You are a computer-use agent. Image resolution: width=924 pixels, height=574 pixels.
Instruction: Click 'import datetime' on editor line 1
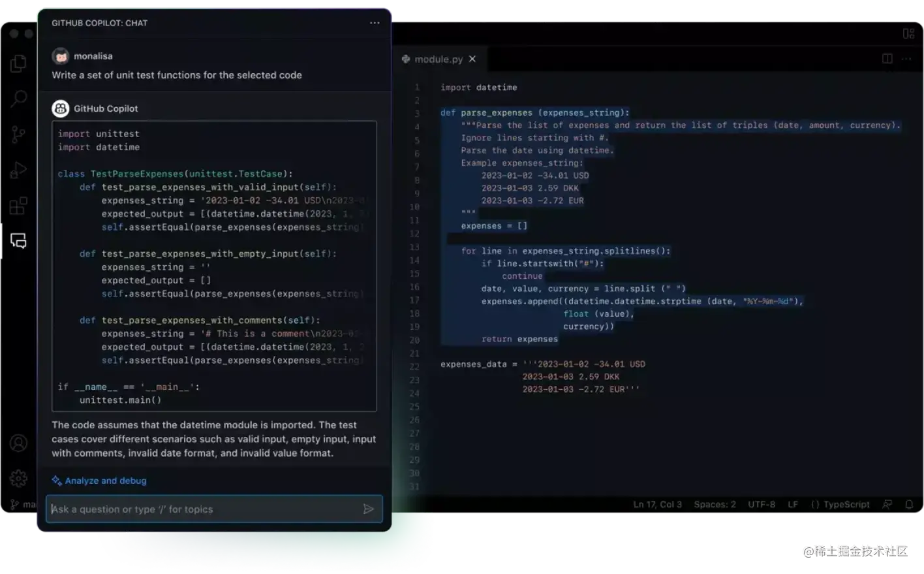click(478, 88)
